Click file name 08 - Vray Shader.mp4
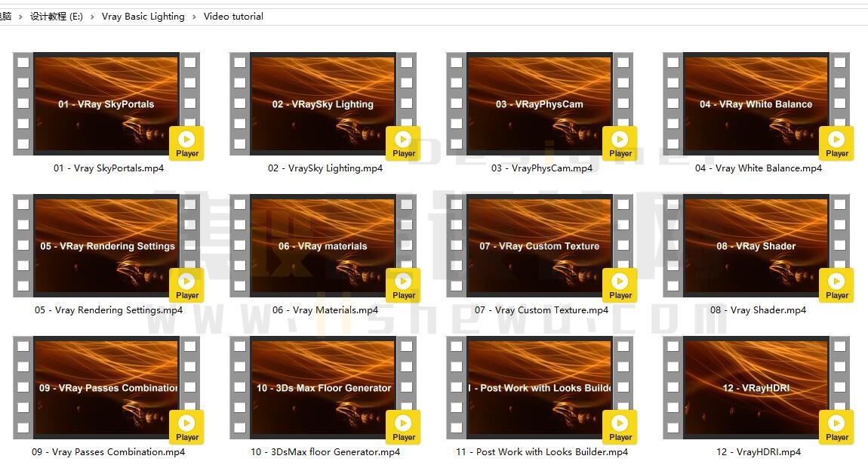The image size is (868, 468). coord(758,309)
